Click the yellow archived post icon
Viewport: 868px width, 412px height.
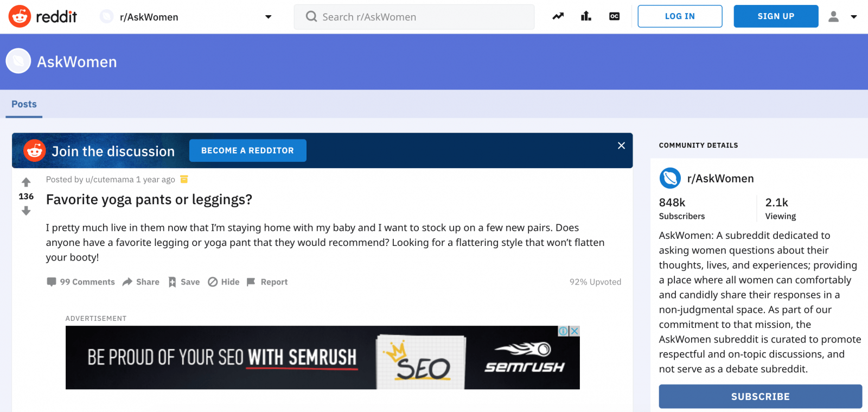click(184, 179)
